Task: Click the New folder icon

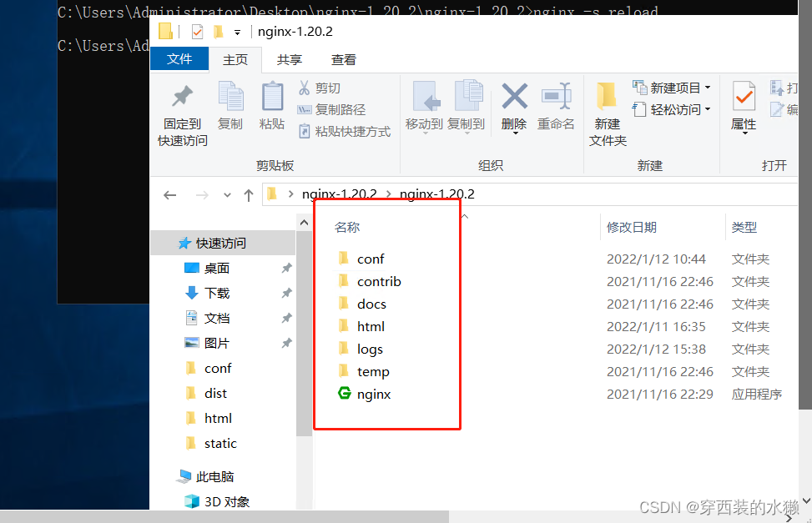Action: 607,96
